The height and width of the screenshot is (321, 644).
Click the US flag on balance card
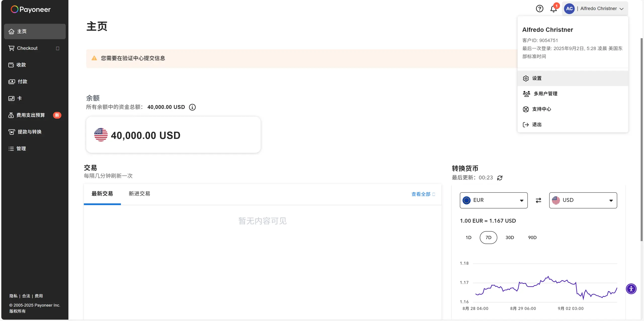tap(101, 135)
